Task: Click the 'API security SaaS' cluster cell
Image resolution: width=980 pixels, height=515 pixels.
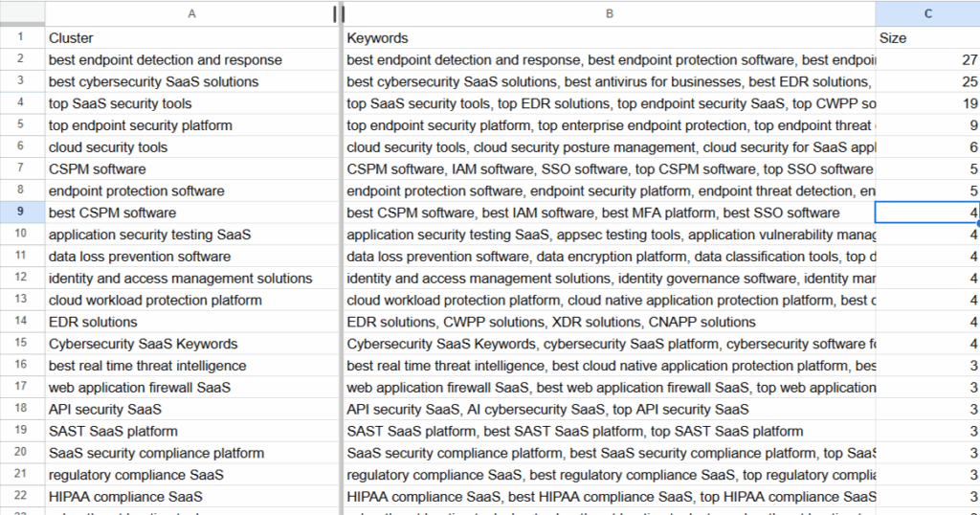Action: click(x=191, y=410)
